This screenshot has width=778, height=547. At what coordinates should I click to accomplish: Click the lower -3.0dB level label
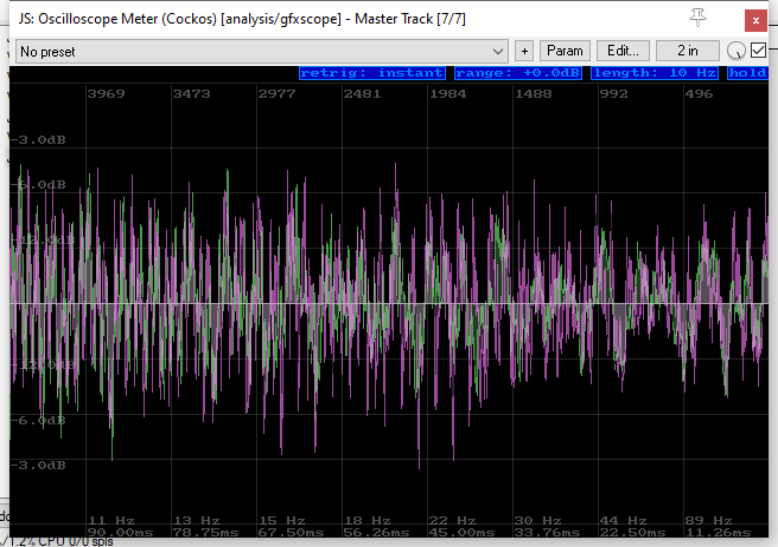pos(39,466)
